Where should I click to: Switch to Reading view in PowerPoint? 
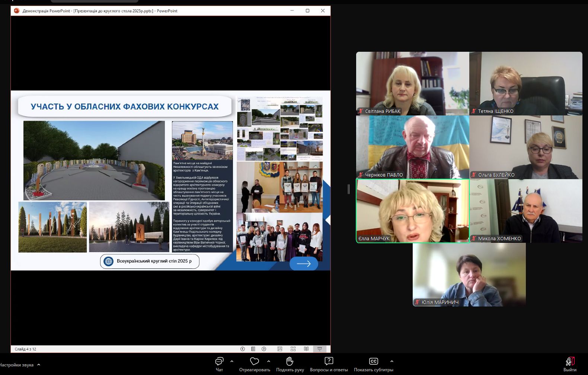306,349
